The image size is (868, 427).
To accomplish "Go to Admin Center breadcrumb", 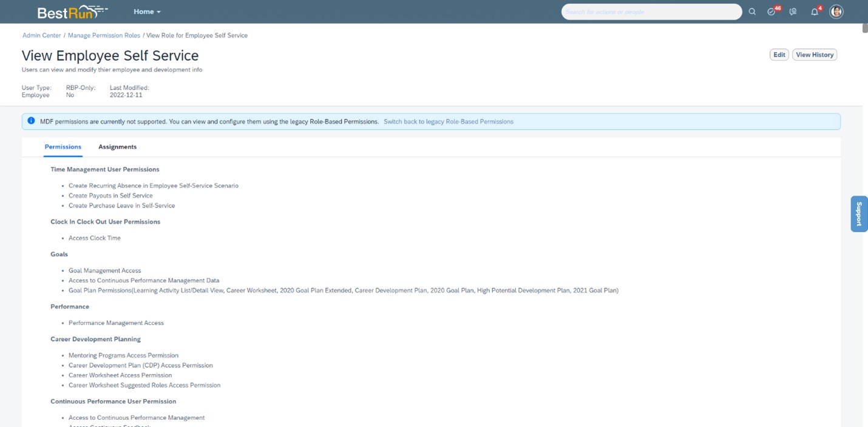I will click(x=42, y=35).
